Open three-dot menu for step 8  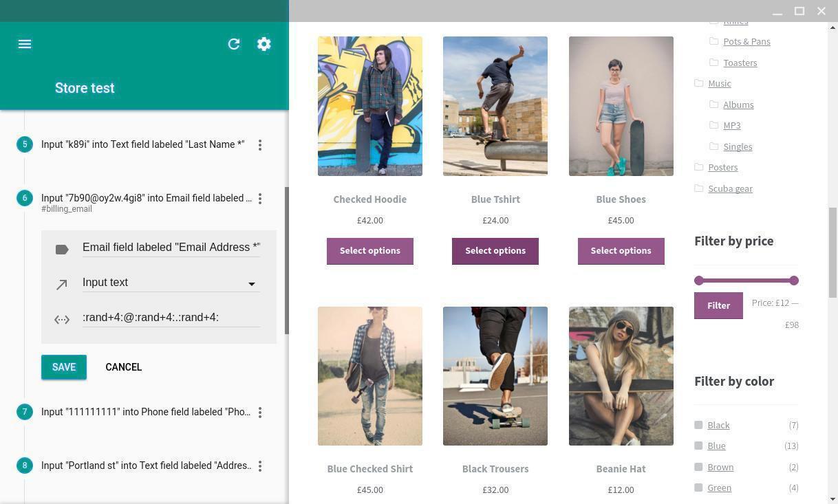tap(260, 466)
